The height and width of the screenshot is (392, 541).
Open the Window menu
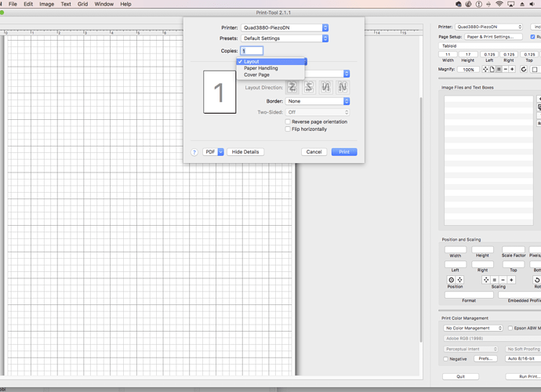(103, 4)
